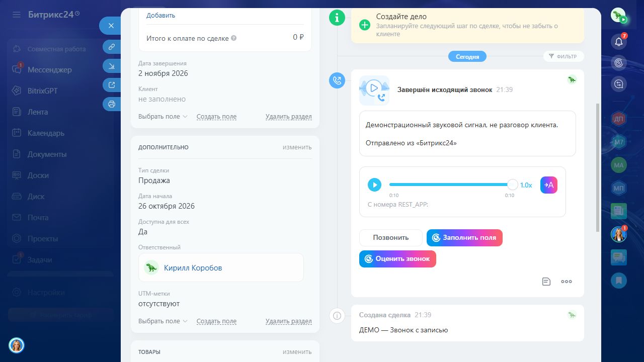Click Создать поле in the Дополнительно section
Image resolution: width=644 pixels, height=362 pixels.
pyautogui.click(x=216, y=321)
